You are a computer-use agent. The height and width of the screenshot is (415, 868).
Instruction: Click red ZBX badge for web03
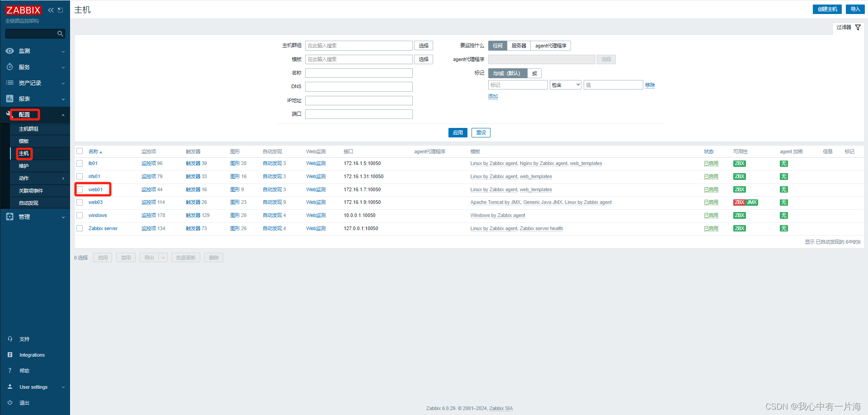click(739, 203)
